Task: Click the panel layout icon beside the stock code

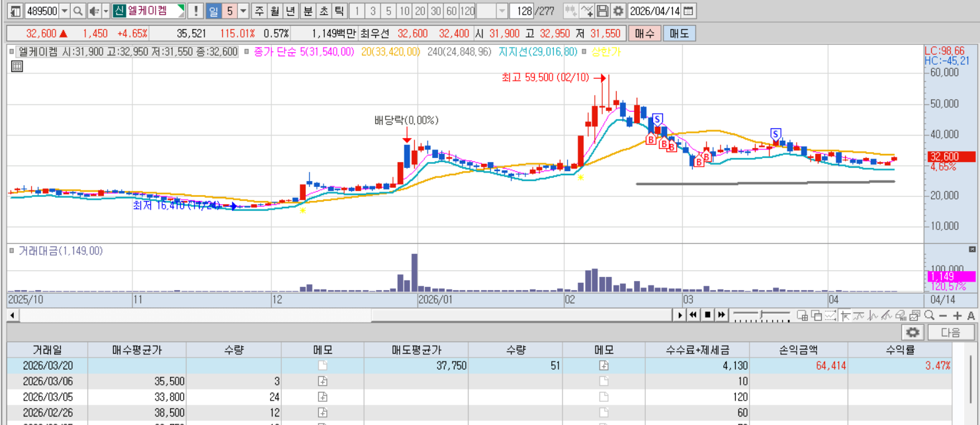Action: click(16, 11)
